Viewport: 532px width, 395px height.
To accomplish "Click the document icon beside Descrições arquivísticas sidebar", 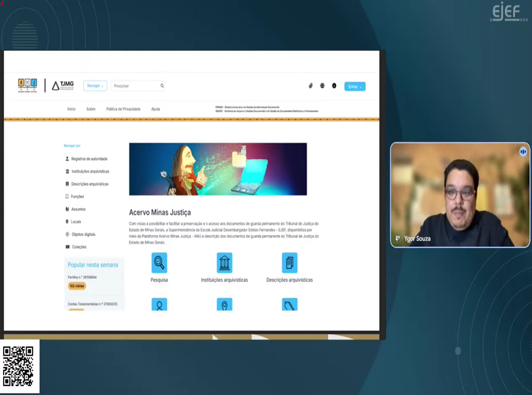I will pos(67,184).
